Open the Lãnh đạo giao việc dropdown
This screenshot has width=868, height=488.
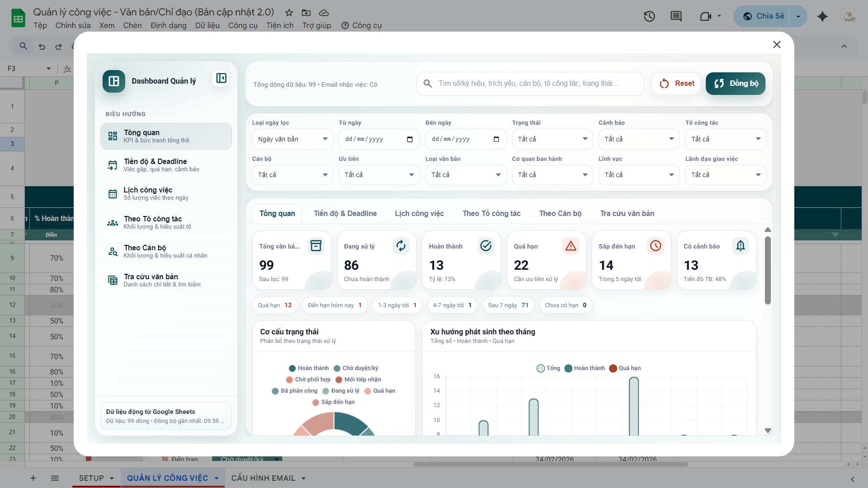(x=725, y=175)
